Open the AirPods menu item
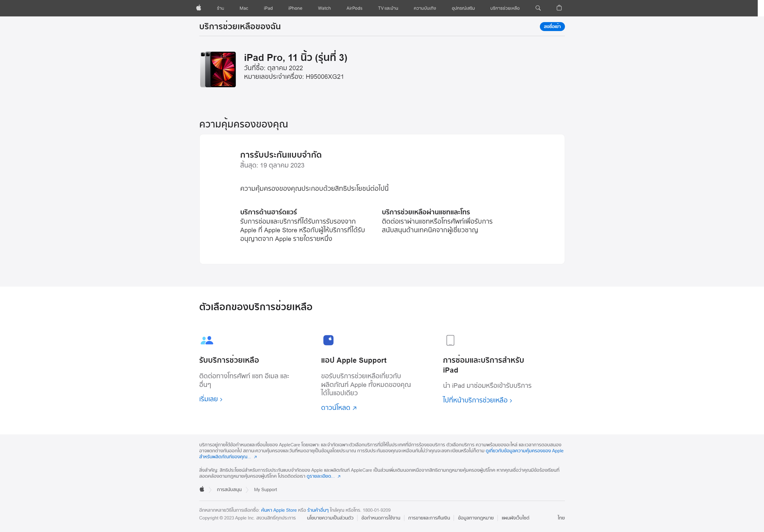Image resolution: width=764 pixels, height=532 pixels. [x=354, y=8]
